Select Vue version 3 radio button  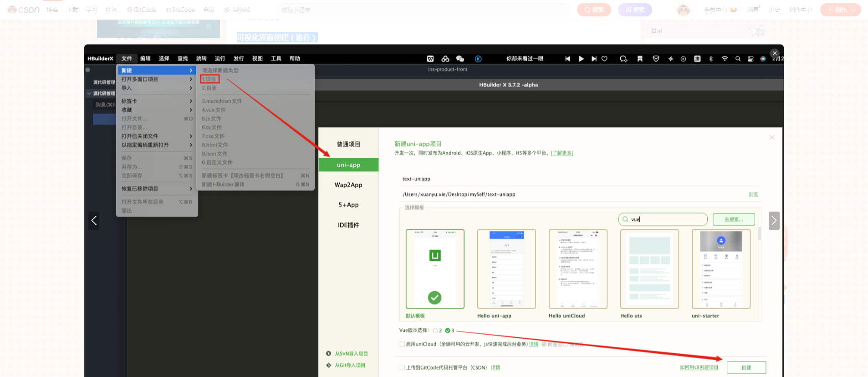pos(448,331)
